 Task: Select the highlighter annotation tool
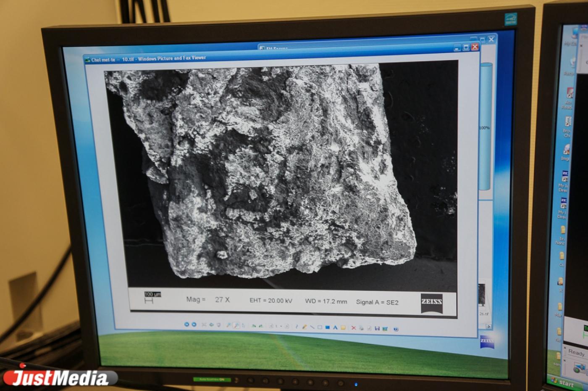(304, 327)
